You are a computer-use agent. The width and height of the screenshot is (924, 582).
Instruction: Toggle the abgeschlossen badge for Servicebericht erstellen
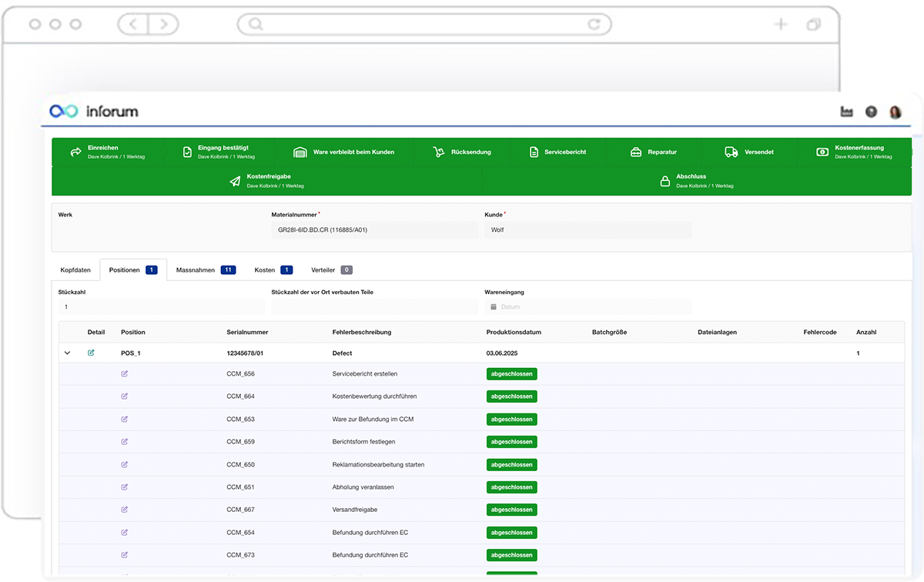click(511, 373)
